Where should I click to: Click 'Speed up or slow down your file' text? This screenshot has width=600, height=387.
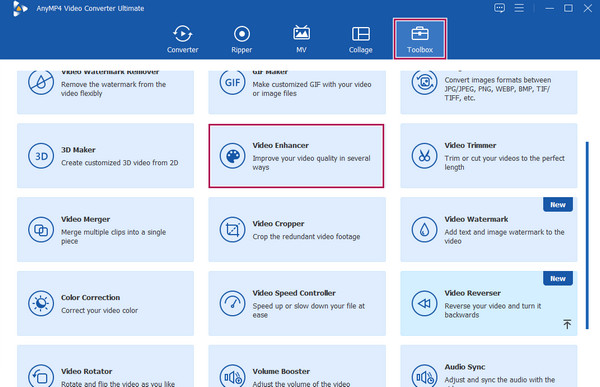click(x=309, y=310)
